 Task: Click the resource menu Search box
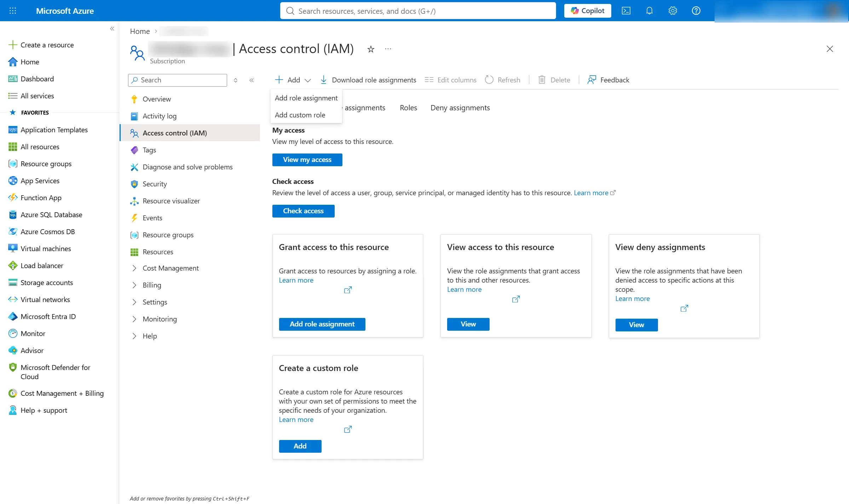(x=178, y=80)
